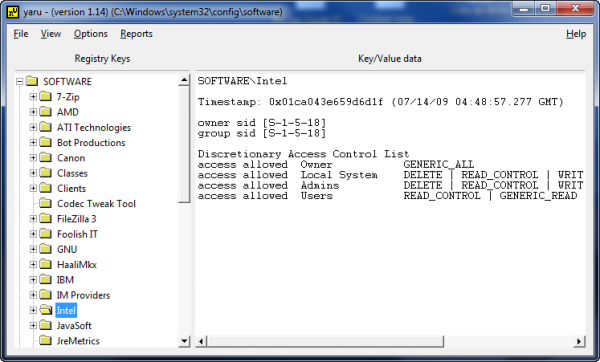Collapse the SOFTWARE root node
This screenshot has width=600, height=362.
(20, 82)
